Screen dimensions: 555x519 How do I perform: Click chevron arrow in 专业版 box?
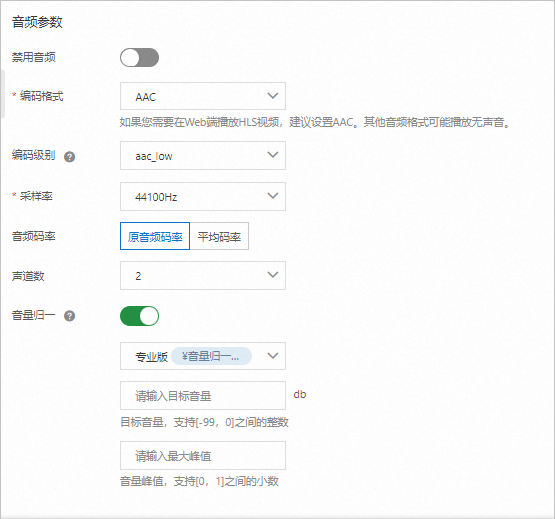(273, 356)
